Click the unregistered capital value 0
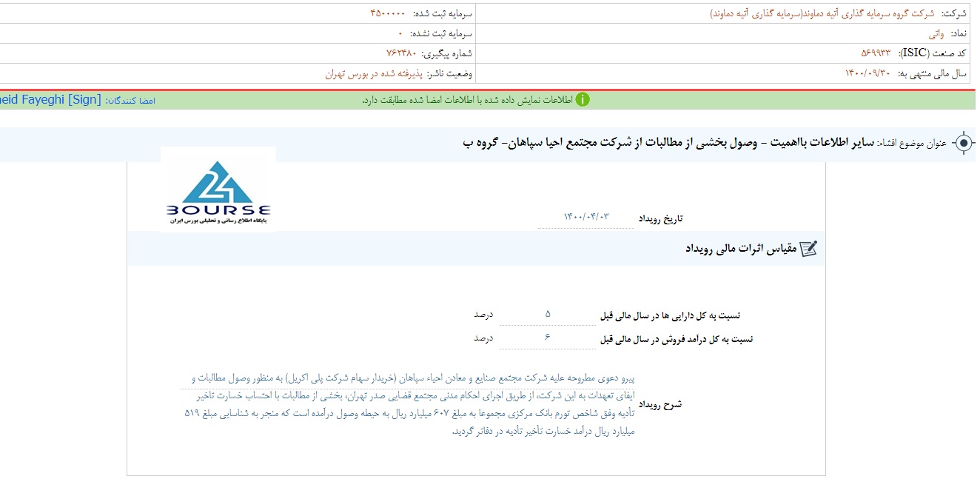 coord(400,34)
